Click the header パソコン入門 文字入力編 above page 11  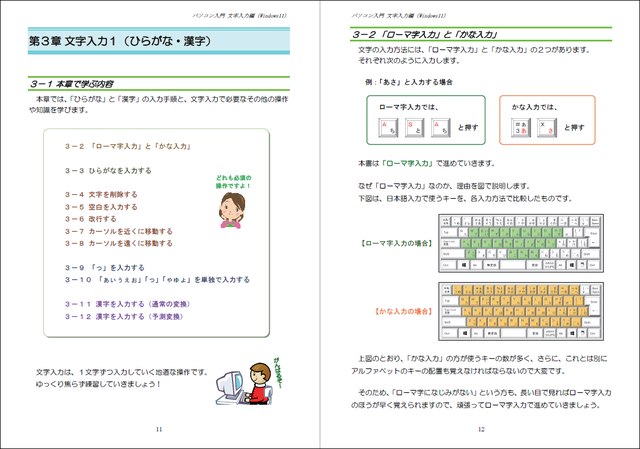click(x=240, y=16)
